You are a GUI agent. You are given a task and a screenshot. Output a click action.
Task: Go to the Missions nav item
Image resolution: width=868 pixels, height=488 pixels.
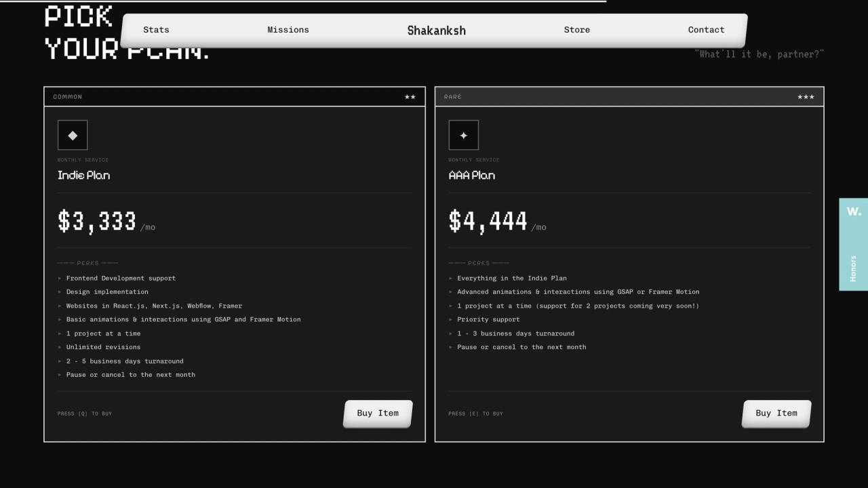point(288,30)
